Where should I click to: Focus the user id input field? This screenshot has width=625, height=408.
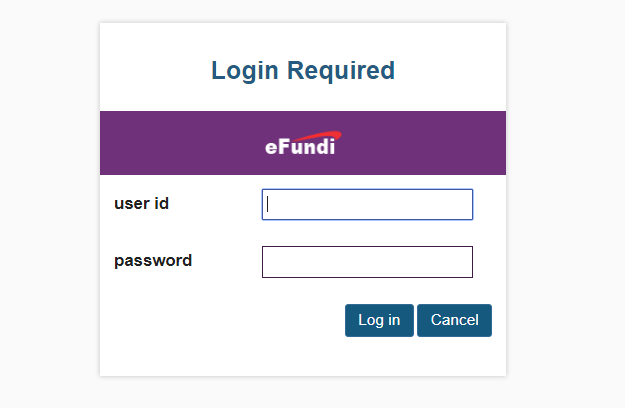(367, 204)
